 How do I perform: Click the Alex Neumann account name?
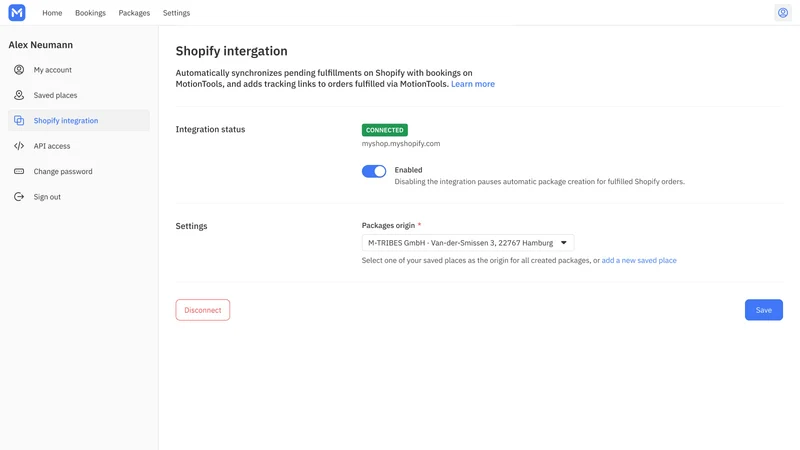[41, 45]
